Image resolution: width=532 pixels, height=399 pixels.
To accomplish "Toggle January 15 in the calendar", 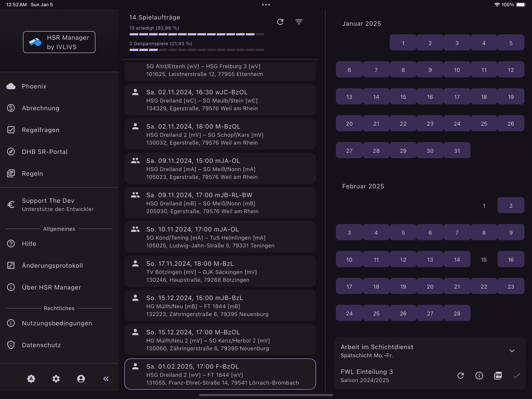I will [x=403, y=96].
